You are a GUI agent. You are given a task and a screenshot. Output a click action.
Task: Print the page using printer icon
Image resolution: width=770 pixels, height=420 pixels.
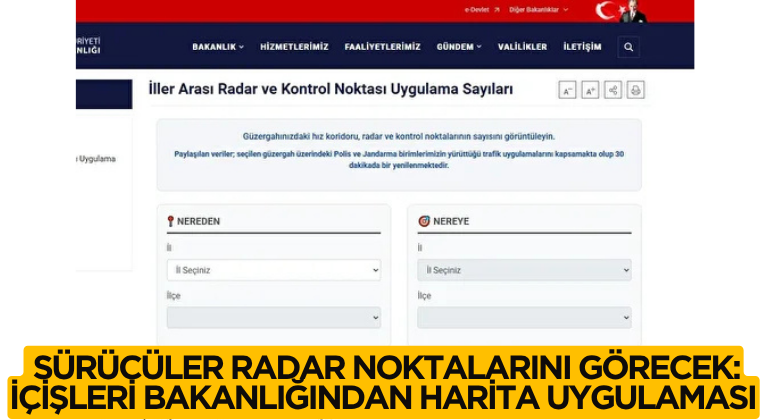635,90
